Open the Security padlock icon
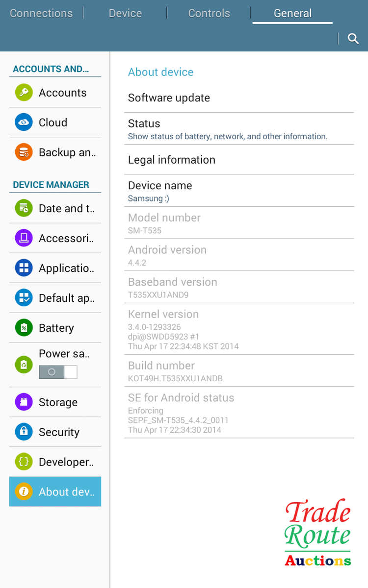Screen dimensions: 368x588 [23, 432]
